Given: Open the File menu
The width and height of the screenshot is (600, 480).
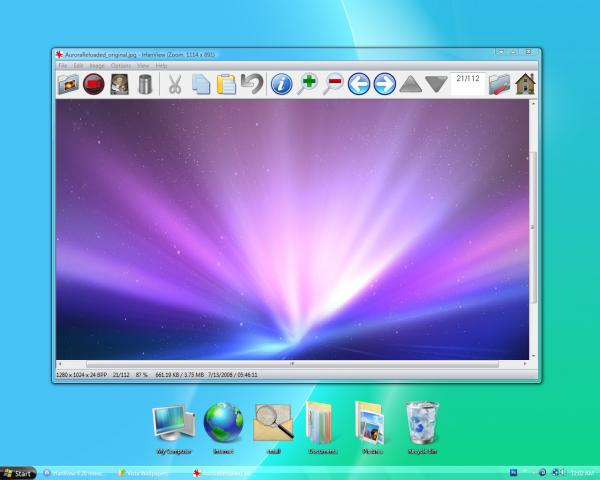Looking at the screenshot, I should 62,66.
